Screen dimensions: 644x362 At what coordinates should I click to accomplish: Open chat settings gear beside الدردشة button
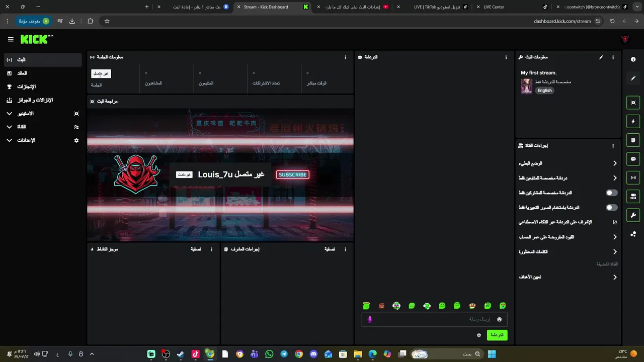pyautogui.click(x=479, y=335)
